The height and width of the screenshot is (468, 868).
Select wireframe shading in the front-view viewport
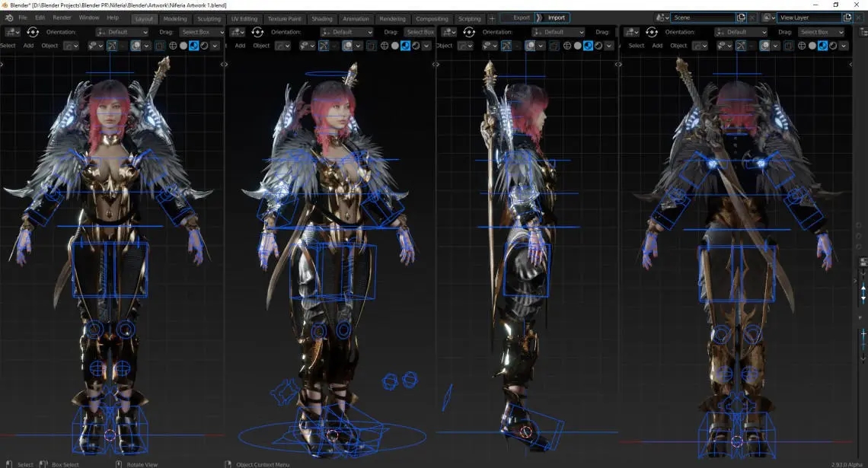click(173, 46)
